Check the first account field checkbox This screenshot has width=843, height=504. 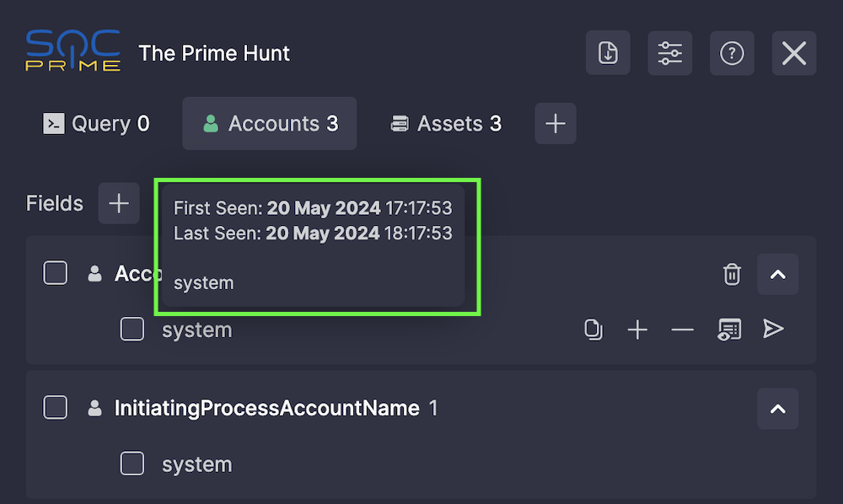(56, 273)
